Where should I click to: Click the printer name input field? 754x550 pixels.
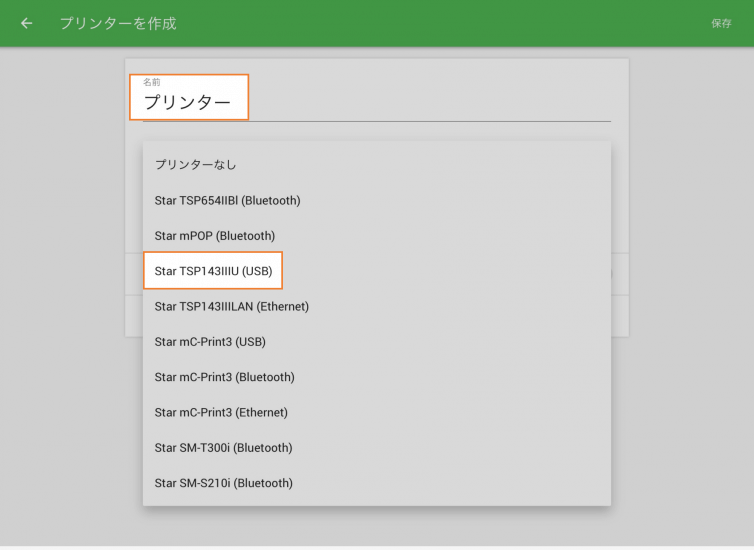tap(377, 101)
